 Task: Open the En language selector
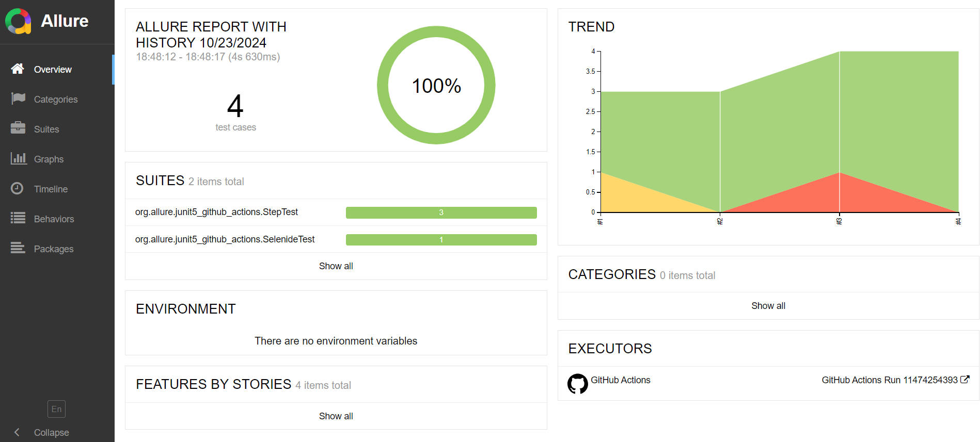point(56,409)
